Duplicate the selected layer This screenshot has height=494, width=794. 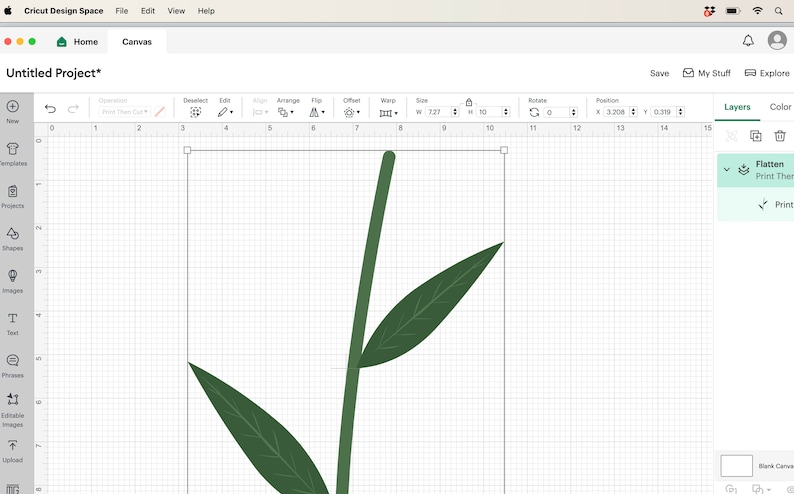tap(756, 136)
